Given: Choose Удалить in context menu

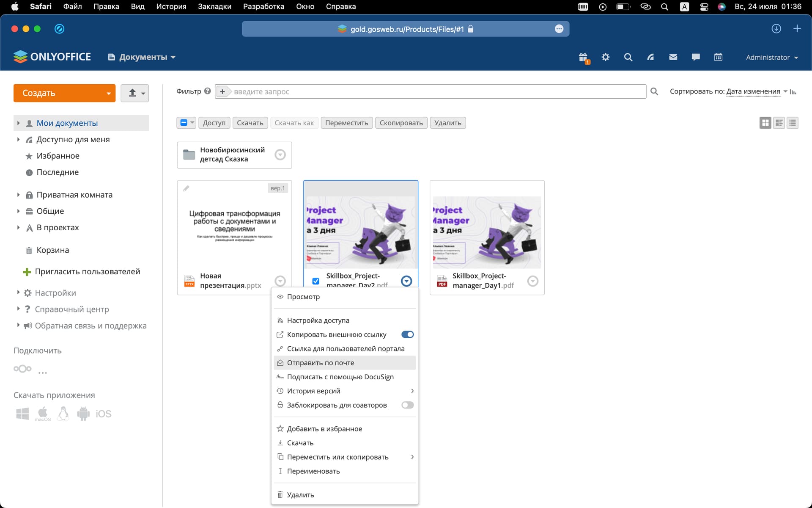Looking at the screenshot, I should click(x=345, y=495).
